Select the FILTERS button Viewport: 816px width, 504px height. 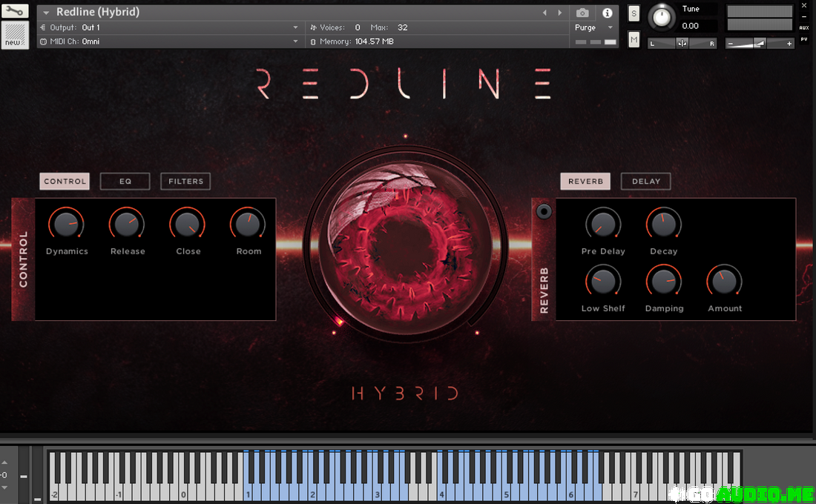185,182
